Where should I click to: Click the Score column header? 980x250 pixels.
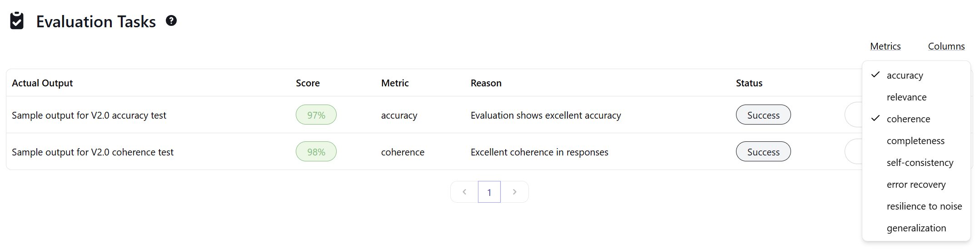pyautogui.click(x=308, y=83)
